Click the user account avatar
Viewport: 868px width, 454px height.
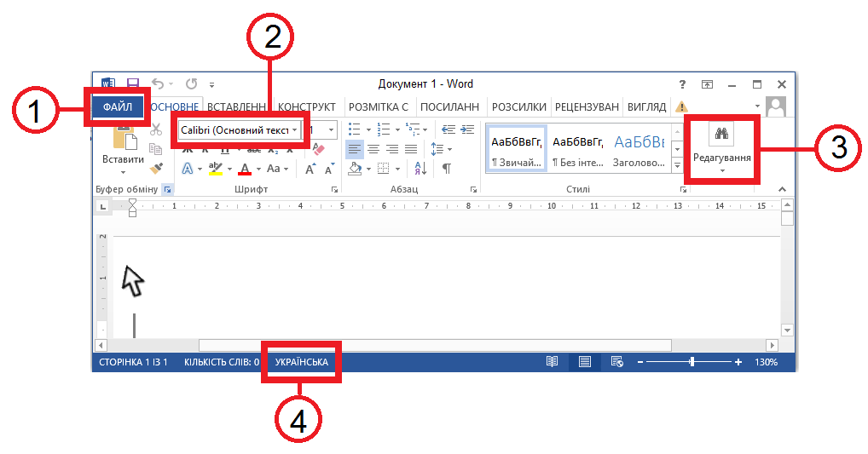click(x=776, y=106)
